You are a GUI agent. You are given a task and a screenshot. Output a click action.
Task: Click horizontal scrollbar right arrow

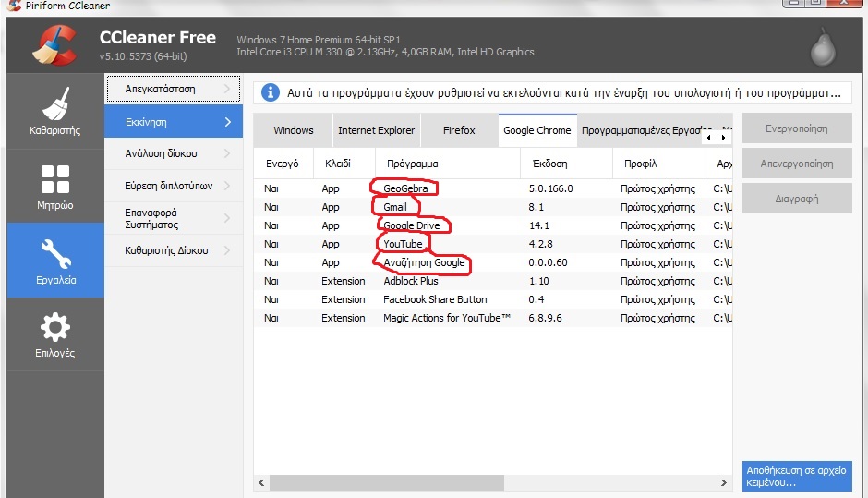tap(724, 482)
